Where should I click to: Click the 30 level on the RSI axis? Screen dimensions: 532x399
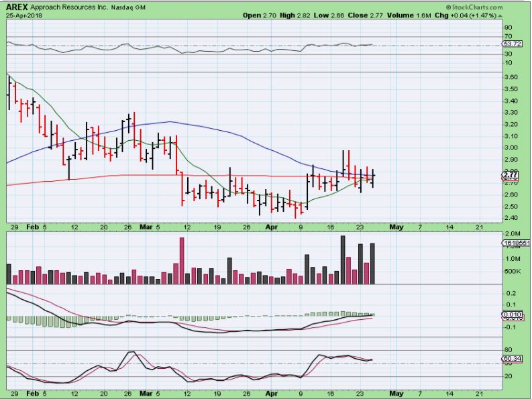click(x=509, y=54)
